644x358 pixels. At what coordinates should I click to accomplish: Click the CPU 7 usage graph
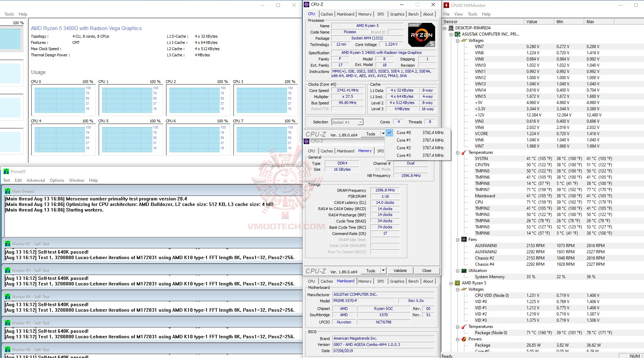[x=265, y=139]
